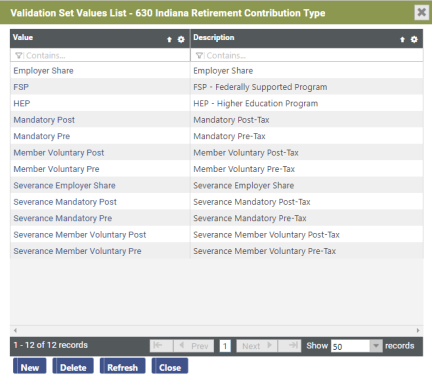Click the horizontal scrollbar right arrow
Image resolution: width=432 pixels, height=380 pixels.
coord(418,330)
